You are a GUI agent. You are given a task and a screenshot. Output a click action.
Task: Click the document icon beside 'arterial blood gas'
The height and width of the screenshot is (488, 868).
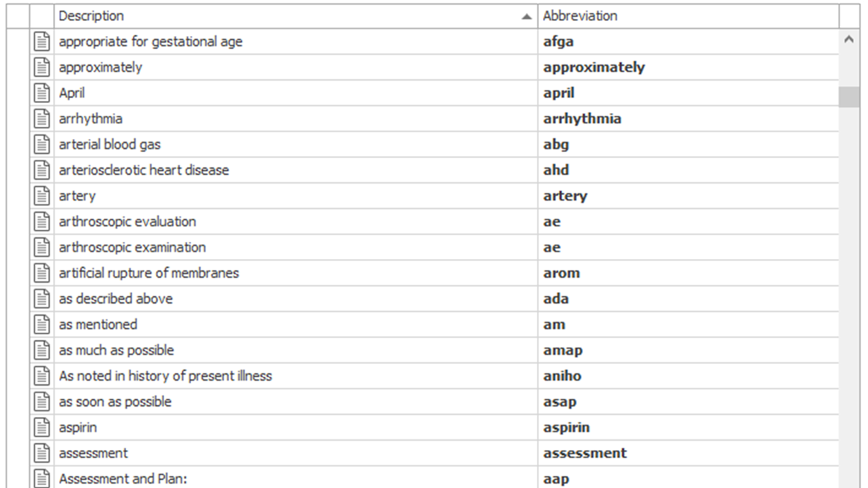[x=42, y=144]
